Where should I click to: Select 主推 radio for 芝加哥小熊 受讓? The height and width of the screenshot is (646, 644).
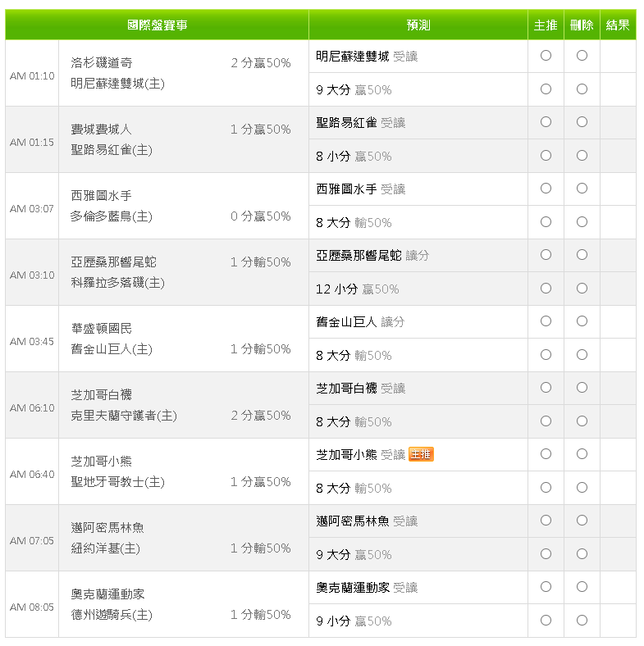pyautogui.click(x=546, y=453)
